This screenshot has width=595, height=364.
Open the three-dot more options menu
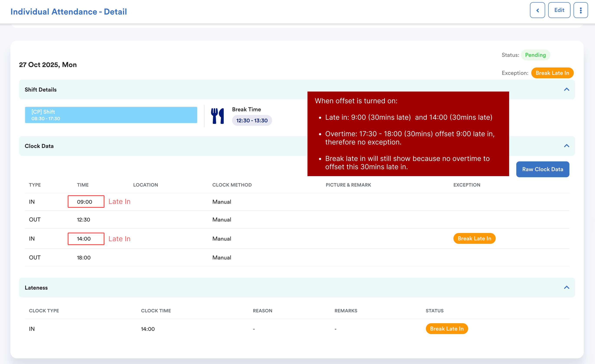point(580,10)
